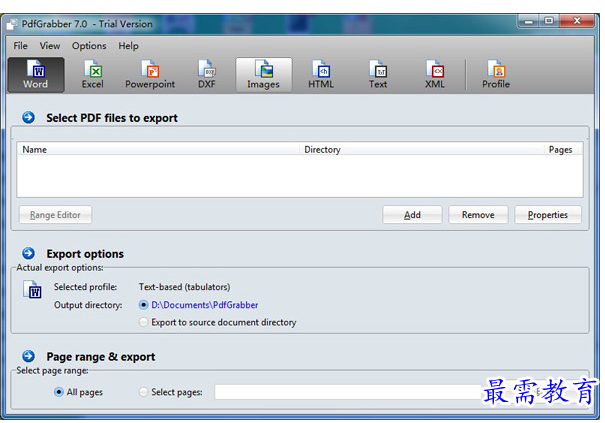
Task: Click the blue arrow beside Select PDF files
Action: tap(28, 117)
